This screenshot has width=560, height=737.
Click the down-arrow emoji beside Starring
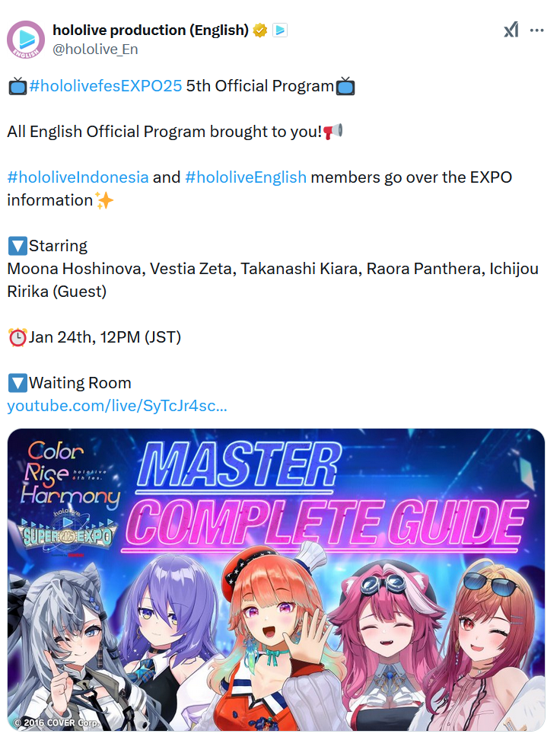pyautogui.click(x=17, y=246)
